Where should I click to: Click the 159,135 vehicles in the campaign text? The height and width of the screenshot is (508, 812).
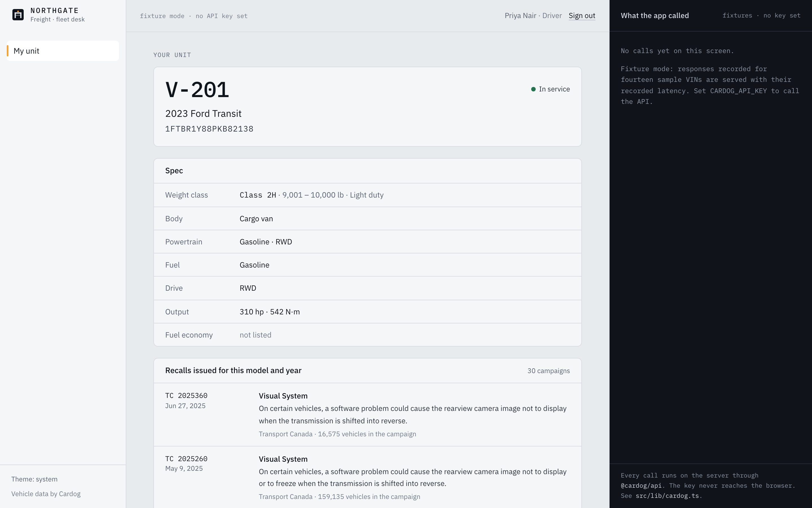point(369,497)
